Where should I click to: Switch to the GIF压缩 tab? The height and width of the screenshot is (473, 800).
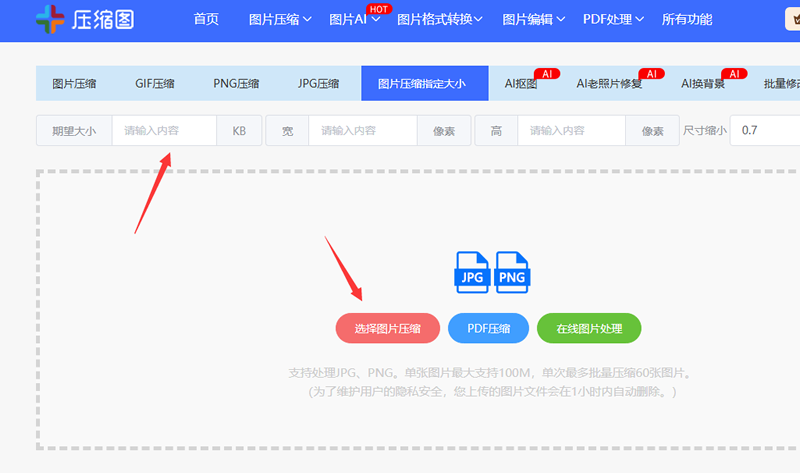coord(157,84)
